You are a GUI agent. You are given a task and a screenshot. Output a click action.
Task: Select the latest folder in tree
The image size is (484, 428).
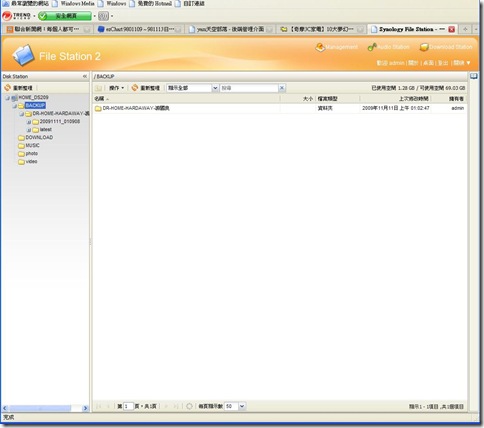point(46,129)
